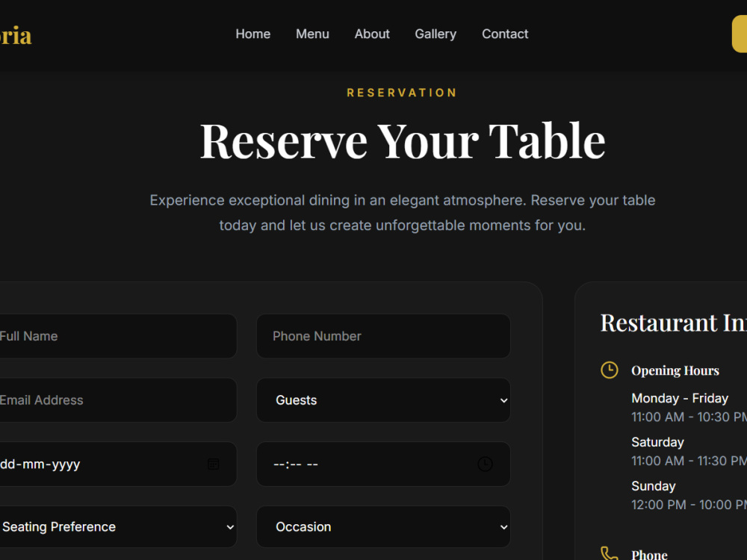Go to the Menu navigation item
The width and height of the screenshot is (747, 560).
[312, 34]
